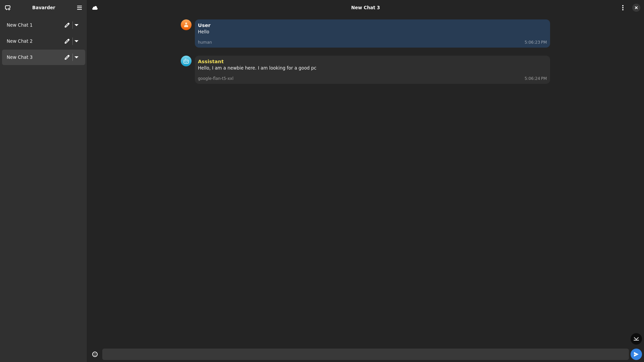Click the cloud provider icon
Image resolution: width=644 pixels, height=362 pixels.
pyautogui.click(x=95, y=8)
